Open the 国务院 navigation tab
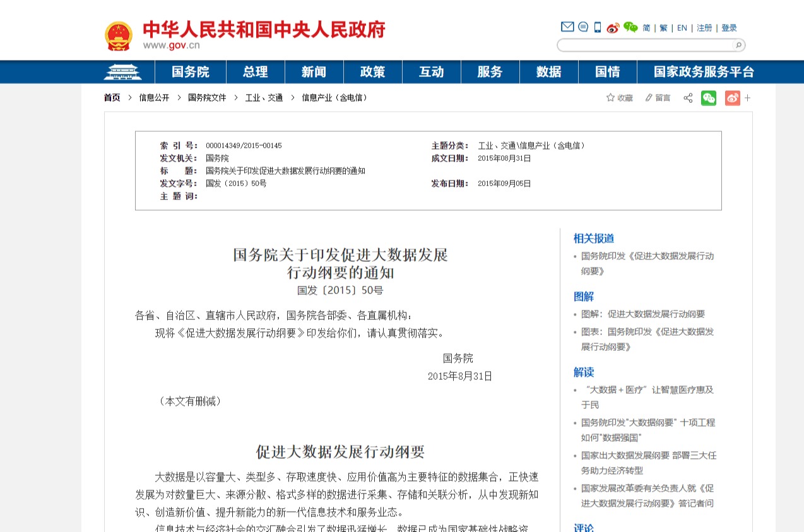This screenshot has width=804, height=532. [191, 72]
